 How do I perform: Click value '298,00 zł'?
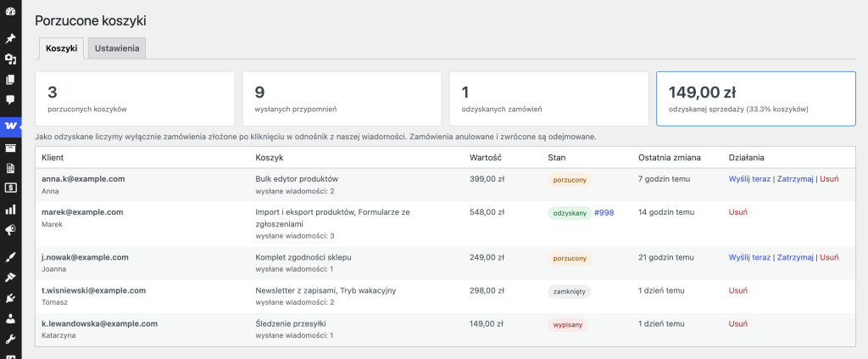click(x=487, y=290)
